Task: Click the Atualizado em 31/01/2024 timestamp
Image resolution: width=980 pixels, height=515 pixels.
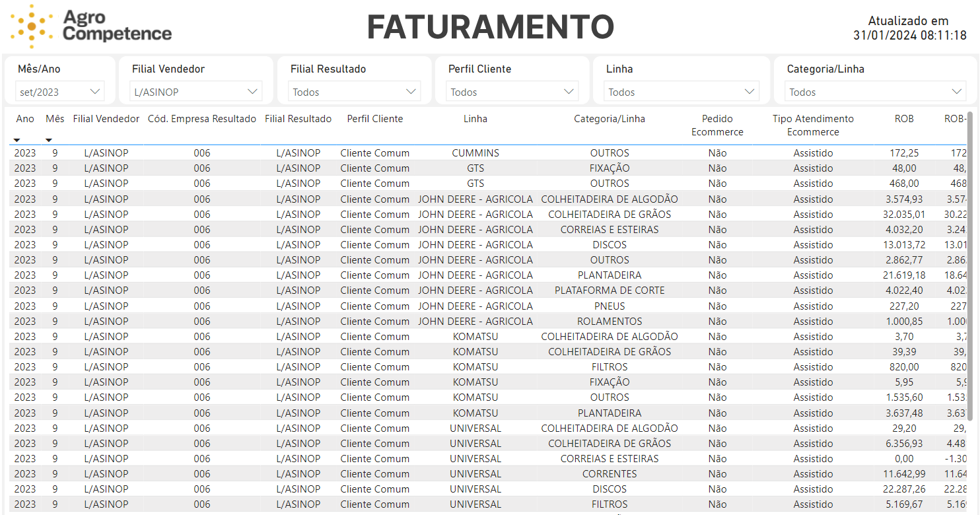Action: 910,28
